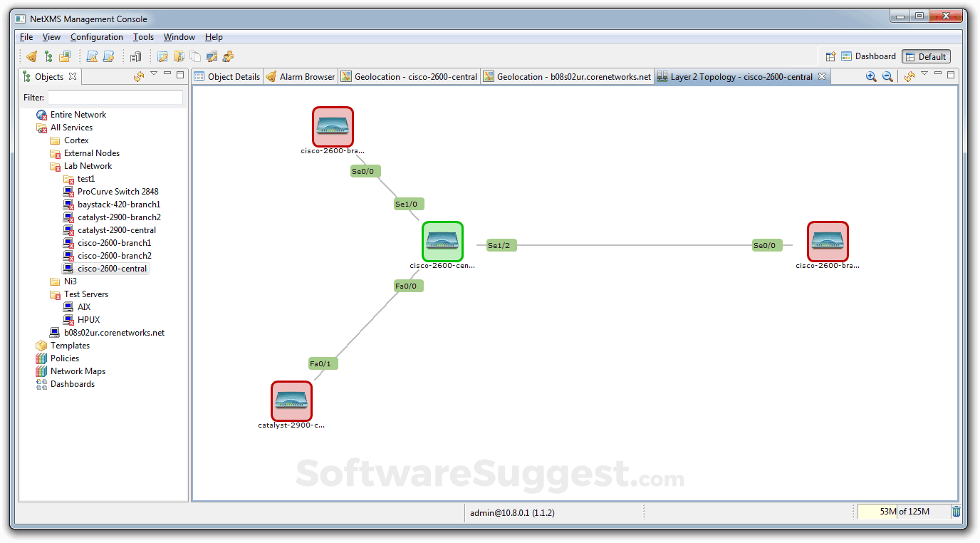980x543 pixels.
Task: Open the topology view menu dropdown
Action: point(924,76)
